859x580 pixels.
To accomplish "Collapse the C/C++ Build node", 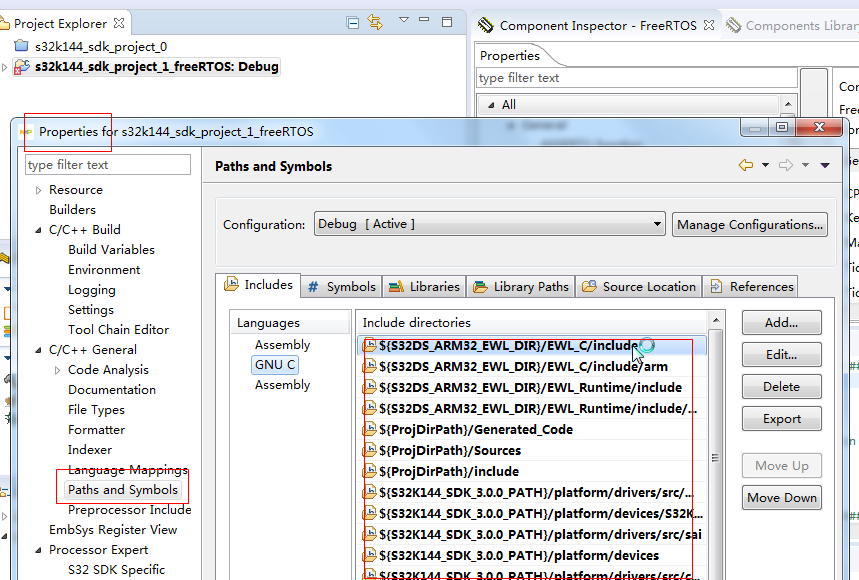I will pos(38,230).
